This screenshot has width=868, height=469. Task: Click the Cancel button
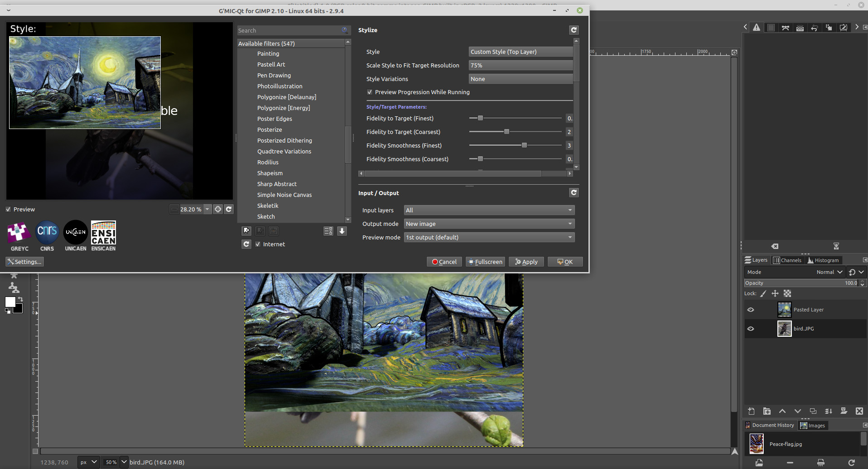point(444,262)
